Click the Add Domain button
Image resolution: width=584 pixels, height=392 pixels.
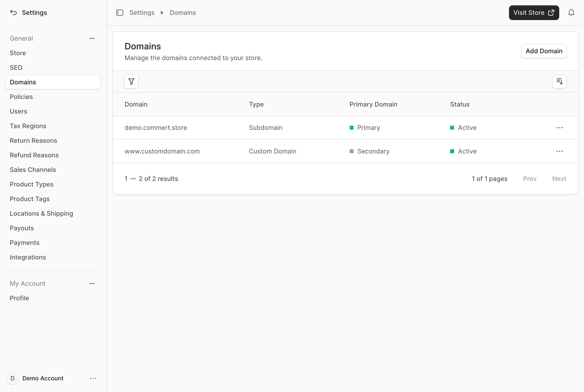click(544, 51)
